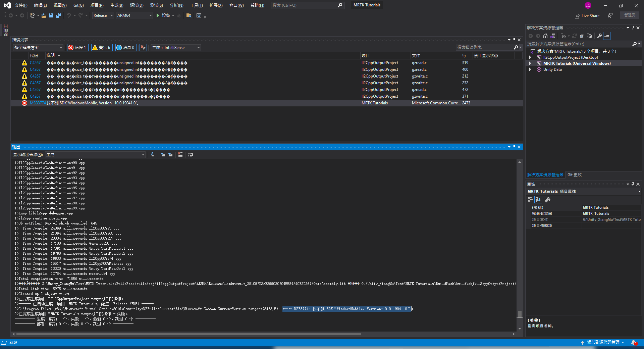
Task: Go to previous message in Output
Action: click(x=163, y=155)
